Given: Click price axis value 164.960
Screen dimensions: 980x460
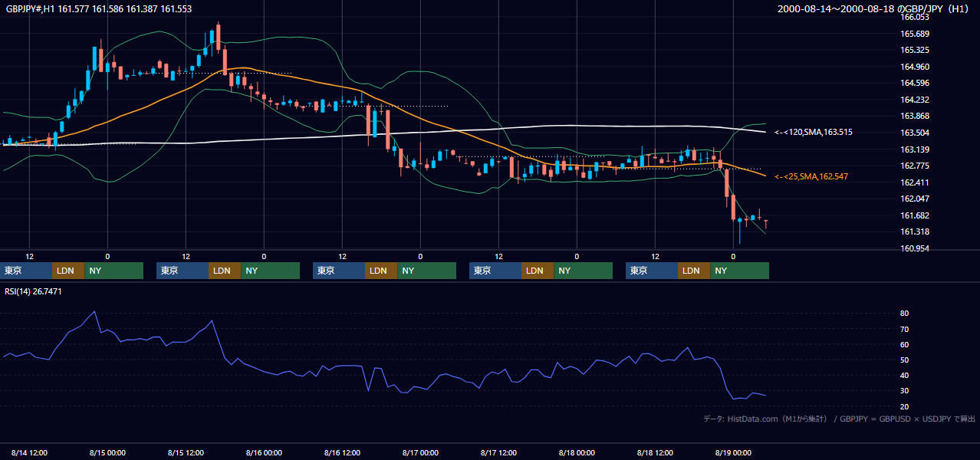Looking at the screenshot, I should [x=915, y=67].
